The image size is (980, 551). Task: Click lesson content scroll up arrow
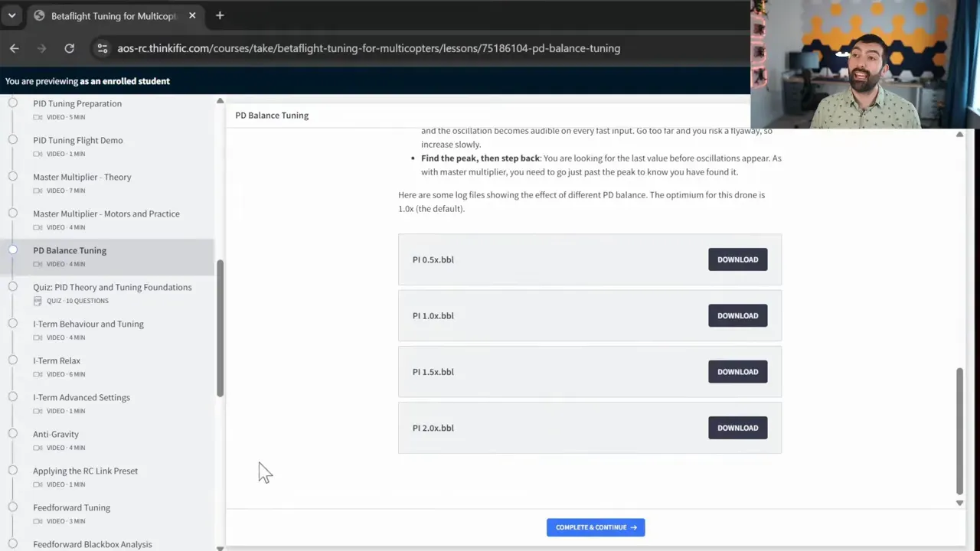959,135
